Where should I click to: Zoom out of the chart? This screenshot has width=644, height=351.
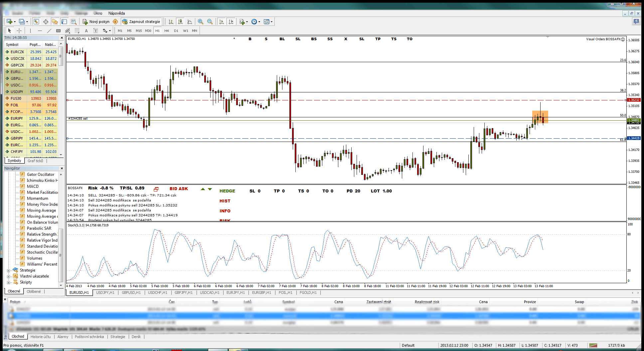tap(210, 22)
